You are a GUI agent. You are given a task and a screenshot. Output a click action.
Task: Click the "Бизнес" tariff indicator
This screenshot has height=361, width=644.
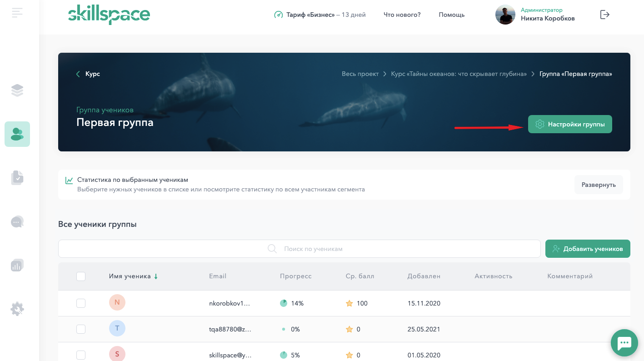coord(320,15)
